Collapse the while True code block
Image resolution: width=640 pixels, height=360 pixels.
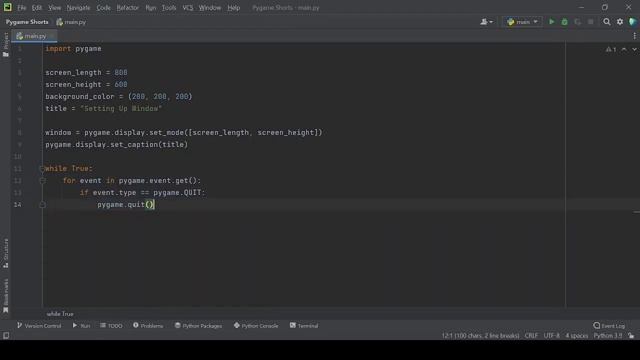pyautogui.click(x=42, y=168)
